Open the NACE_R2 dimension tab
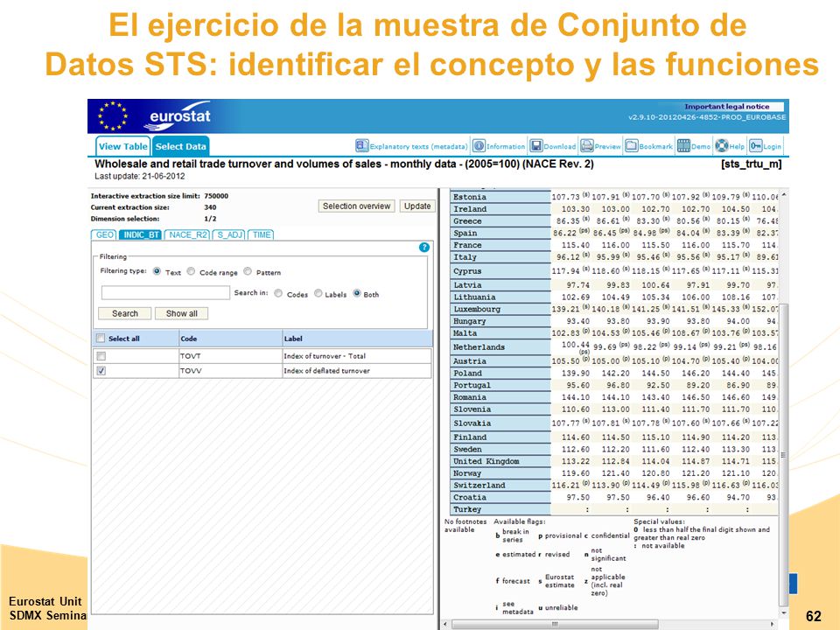The width and height of the screenshot is (840, 630). click(x=187, y=234)
